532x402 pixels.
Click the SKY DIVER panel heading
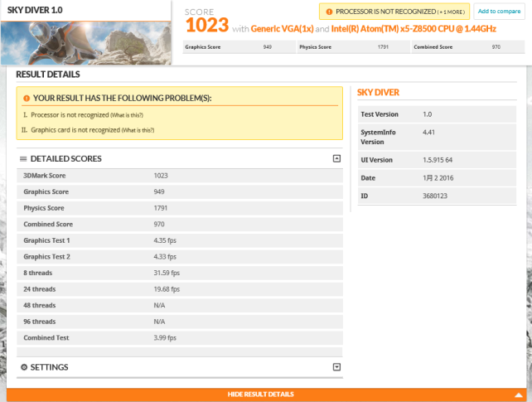pyautogui.click(x=378, y=93)
